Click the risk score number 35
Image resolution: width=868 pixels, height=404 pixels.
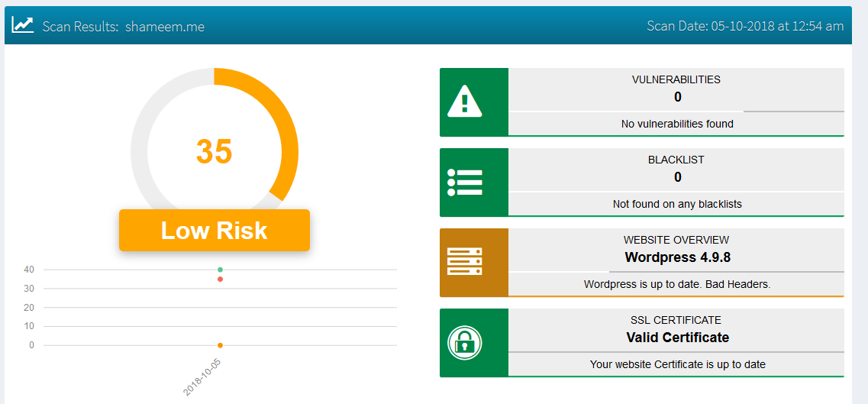214,151
